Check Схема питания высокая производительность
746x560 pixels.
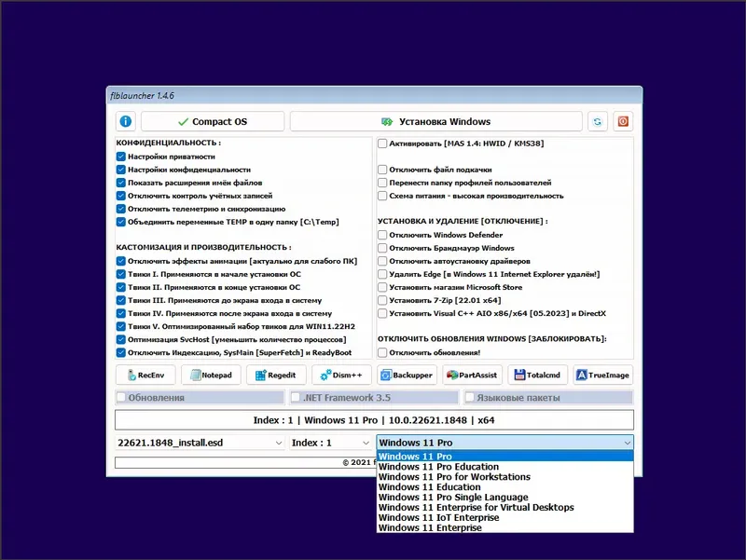[382, 196]
